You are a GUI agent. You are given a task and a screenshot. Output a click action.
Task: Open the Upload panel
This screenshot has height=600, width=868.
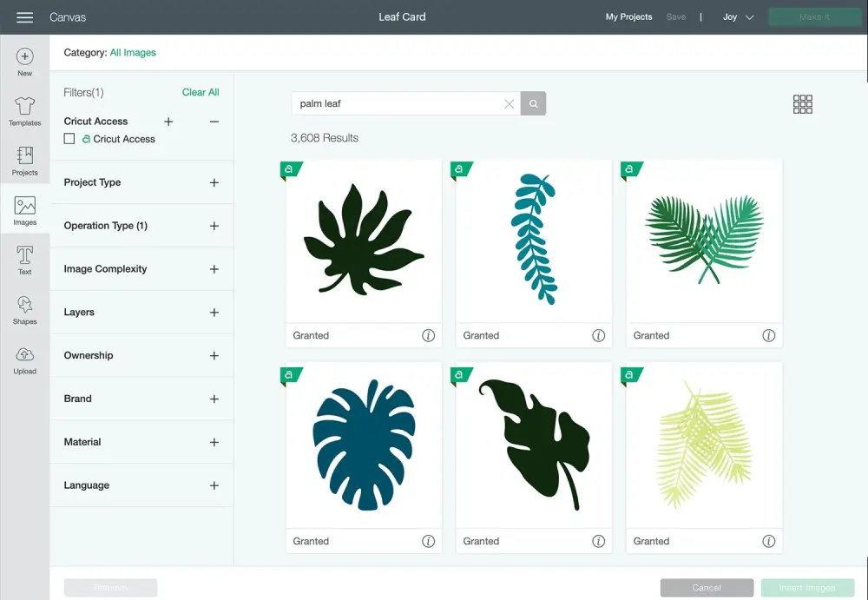click(24, 359)
